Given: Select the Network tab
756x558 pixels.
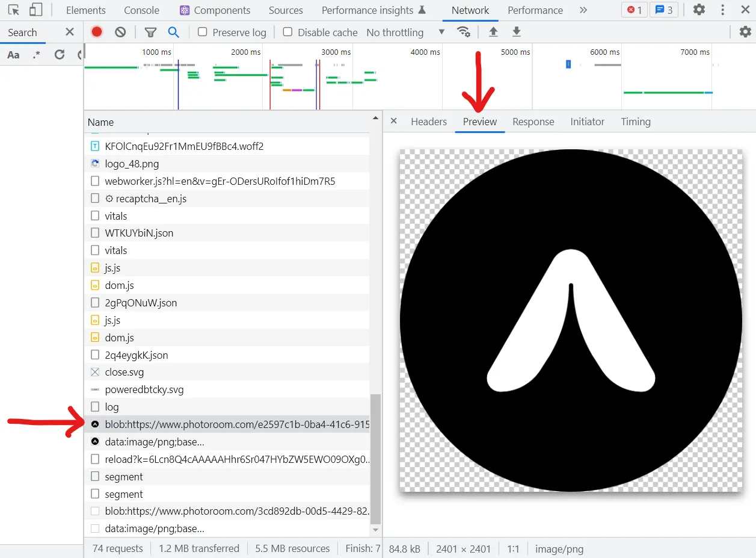Looking at the screenshot, I should [470, 10].
